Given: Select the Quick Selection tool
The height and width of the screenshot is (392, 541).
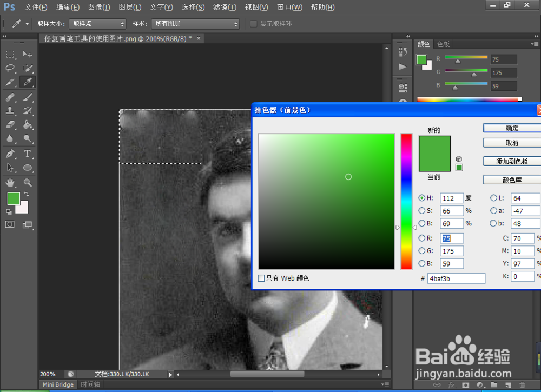Looking at the screenshot, I should (27, 68).
